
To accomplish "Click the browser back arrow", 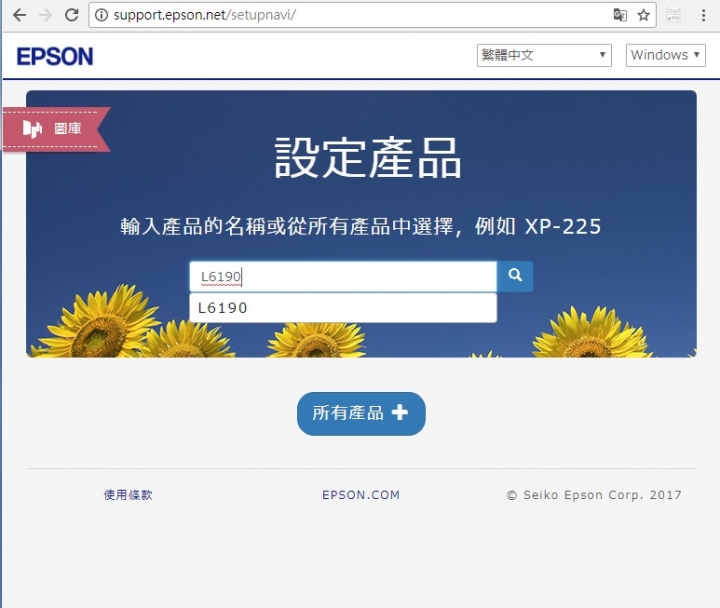I will click(19, 15).
